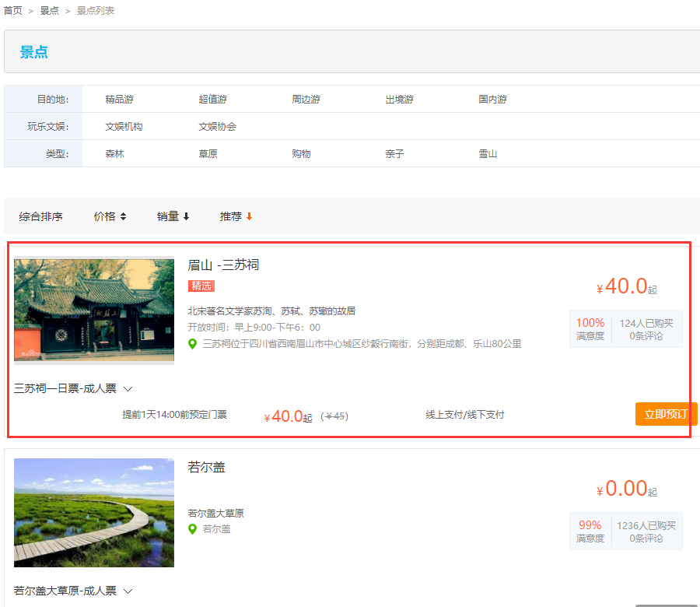700x607 pixels.
Task: Sort listings by 销量
Action: (x=173, y=216)
